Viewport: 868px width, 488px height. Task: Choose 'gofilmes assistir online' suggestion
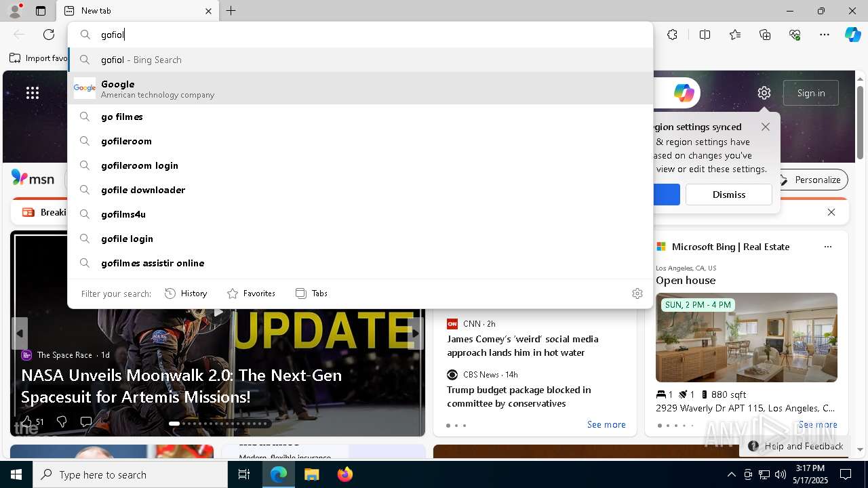click(x=360, y=263)
